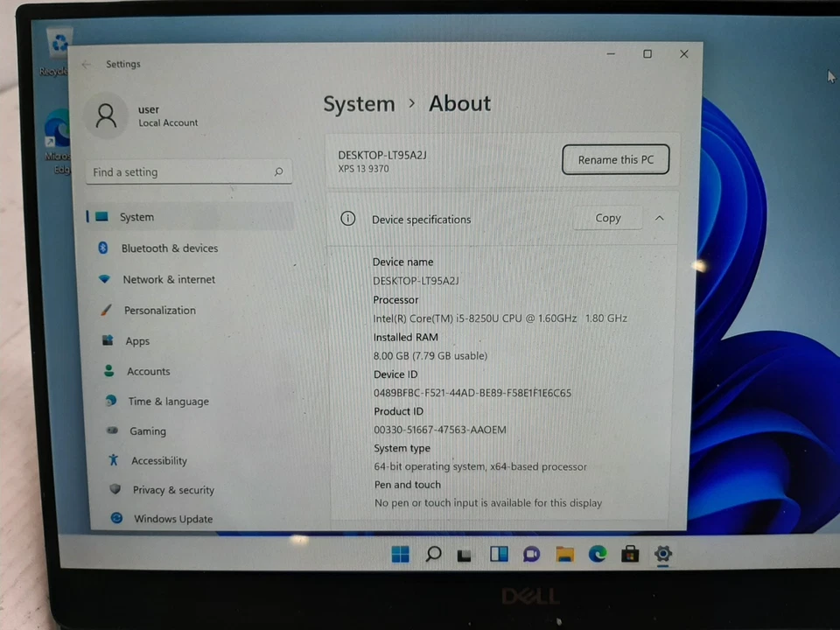The height and width of the screenshot is (630, 840).
Task: Open Gaming settings via its controller icon
Action: (x=112, y=430)
